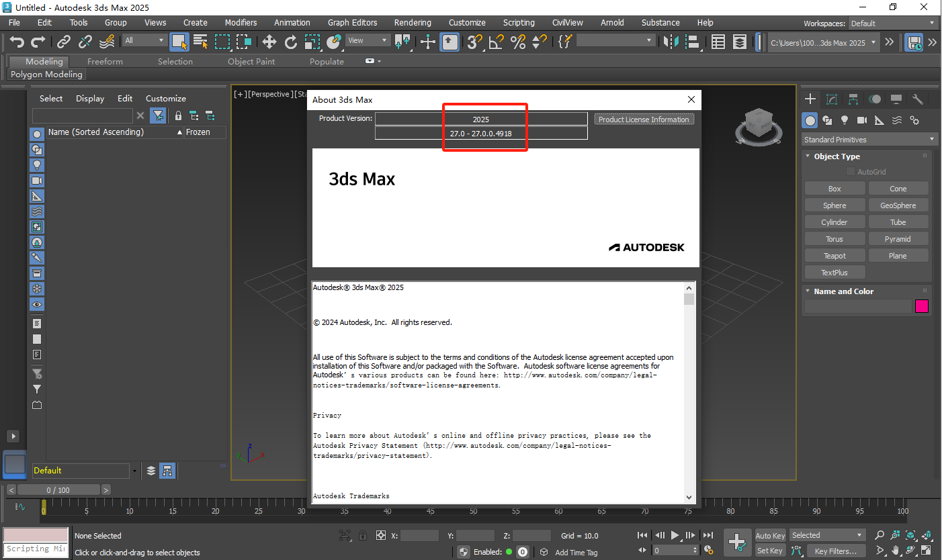942x560 pixels.
Task: Toggle selection lock padlock in status bar
Action: click(363, 535)
